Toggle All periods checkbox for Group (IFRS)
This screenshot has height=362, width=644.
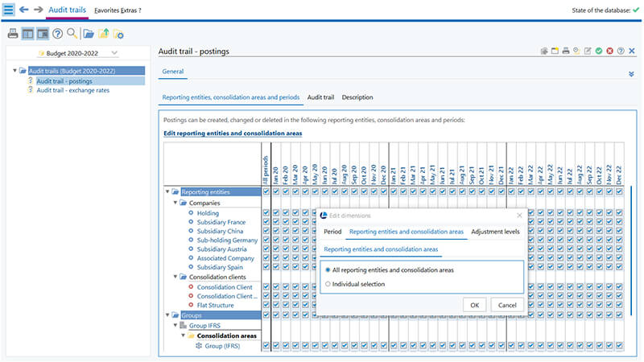[266, 346]
